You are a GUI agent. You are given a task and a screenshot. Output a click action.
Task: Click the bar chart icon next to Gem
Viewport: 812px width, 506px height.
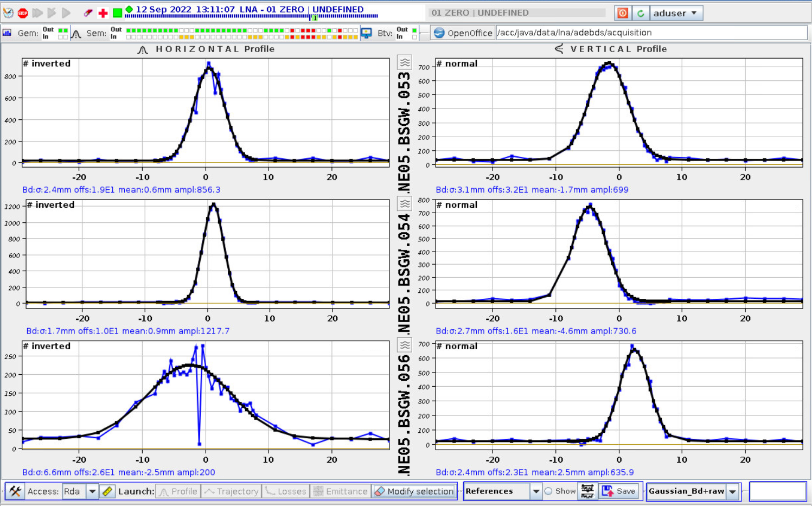[8, 33]
